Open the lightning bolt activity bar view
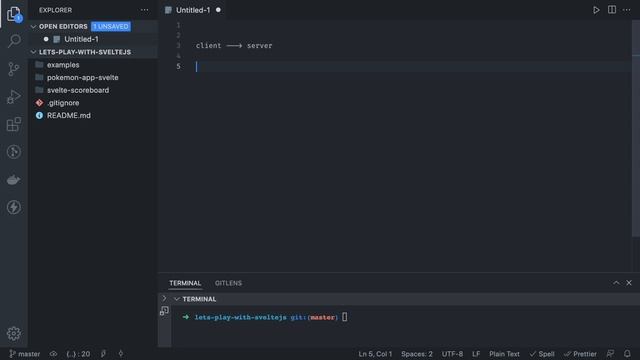Image resolution: width=640 pixels, height=360 pixels. (14, 207)
